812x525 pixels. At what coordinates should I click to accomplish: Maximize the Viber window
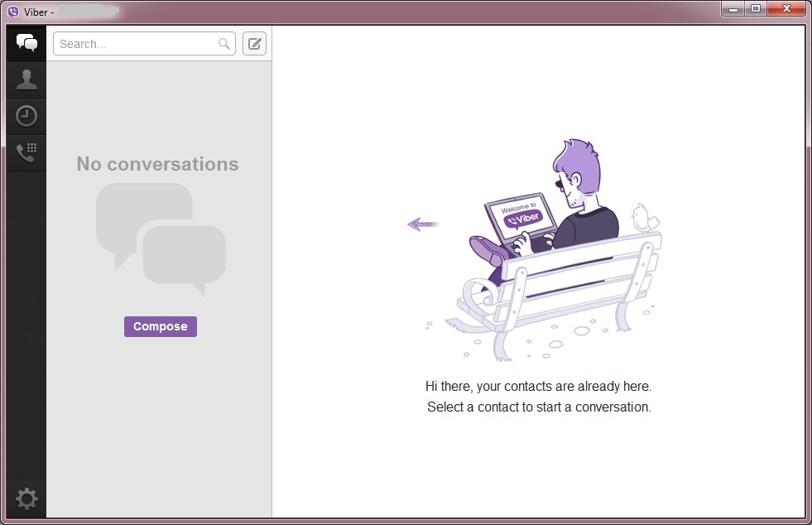tap(756, 9)
